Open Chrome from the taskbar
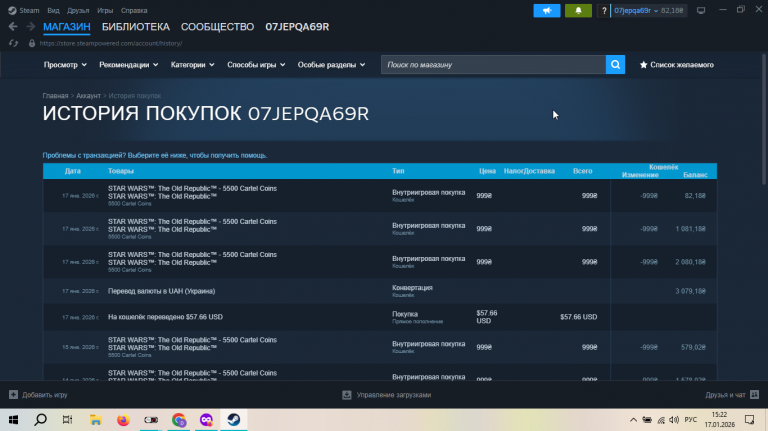Viewport: 768px width, 431px height. pos(179,420)
